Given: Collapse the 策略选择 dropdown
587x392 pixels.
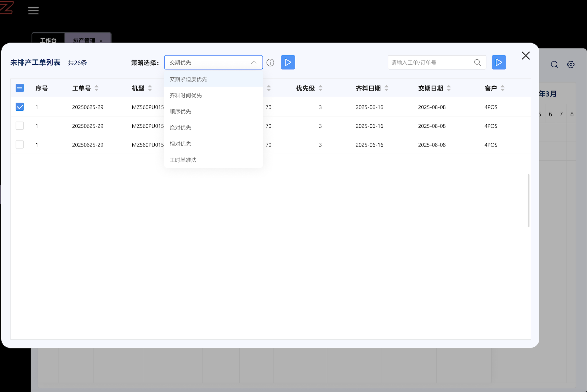Looking at the screenshot, I should 253,62.
